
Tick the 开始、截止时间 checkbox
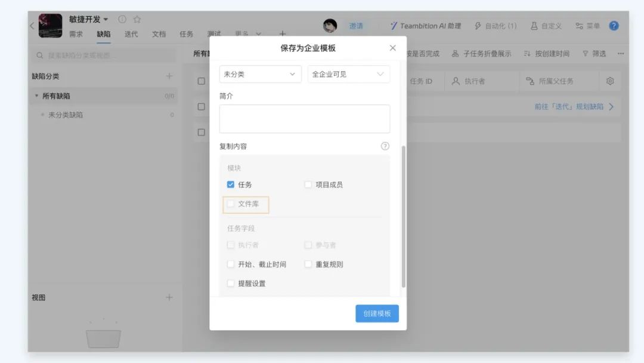pyautogui.click(x=231, y=264)
